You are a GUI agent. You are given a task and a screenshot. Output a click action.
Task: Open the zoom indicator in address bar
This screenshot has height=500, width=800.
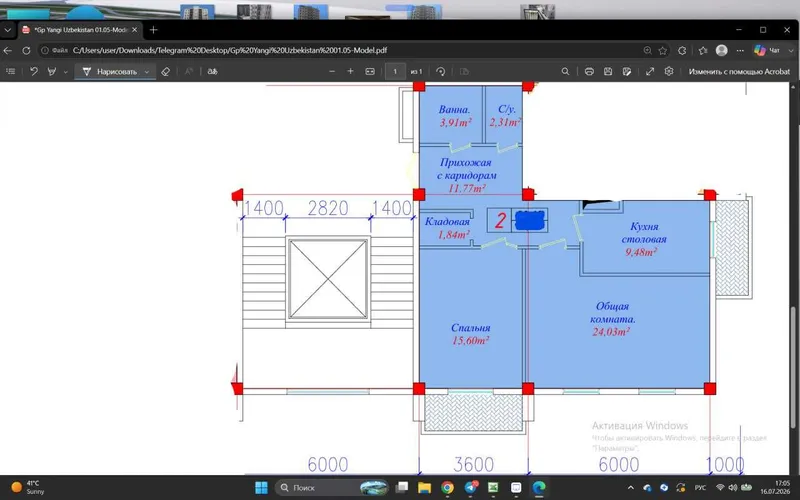(647, 51)
